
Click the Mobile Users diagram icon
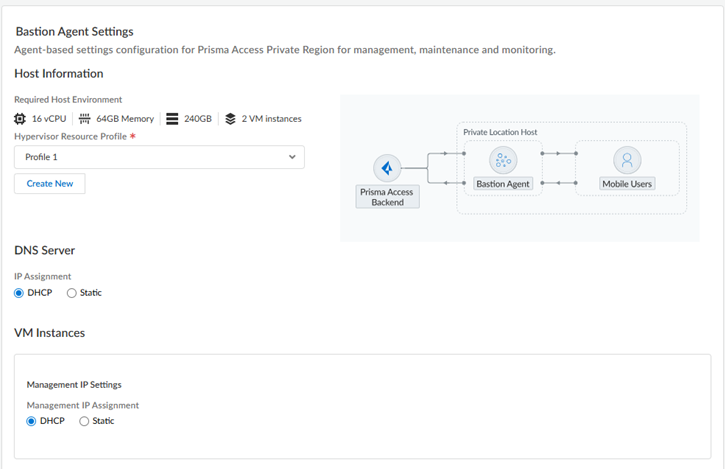(x=627, y=160)
